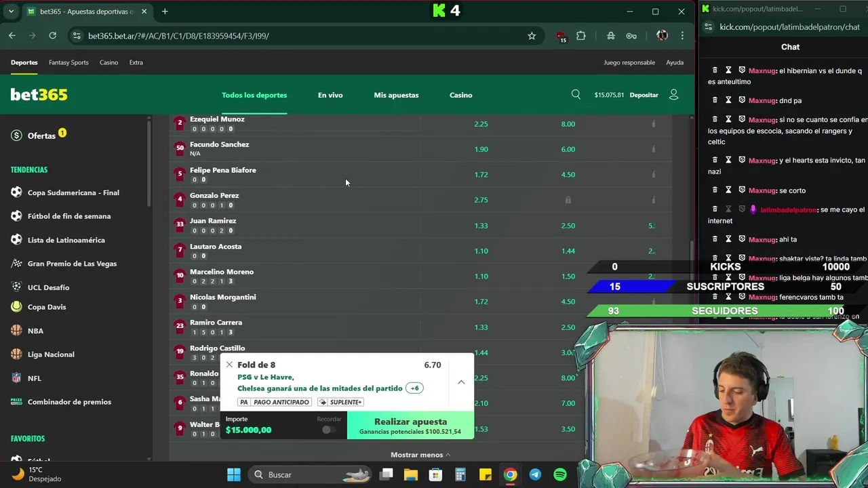The image size is (868, 488).
Task: Bookmark the bet365 page with the star
Action: [x=532, y=36]
